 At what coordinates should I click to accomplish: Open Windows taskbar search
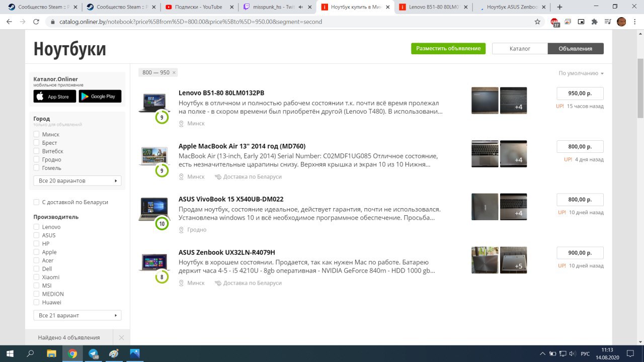pyautogui.click(x=30, y=353)
